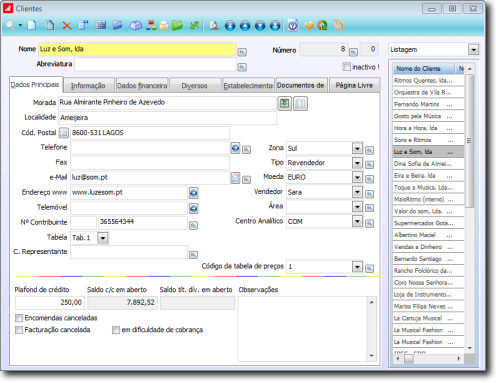Expand the Listagem dropdown

[x=473, y=50]
